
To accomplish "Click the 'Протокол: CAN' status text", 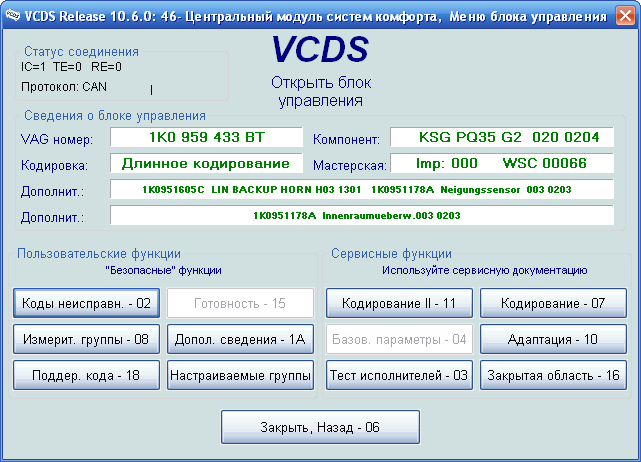I will pyautogui.click(x=64, y=87).
